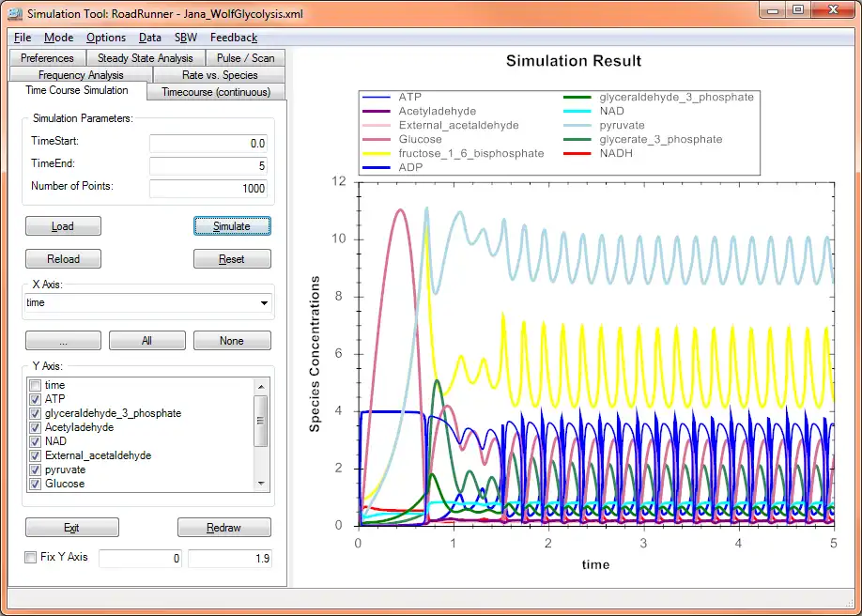The image size is (862, 616).
Task: Click the fructose_1_6_bisphosphate yellow legend swatch
Action: pos(377,153)
